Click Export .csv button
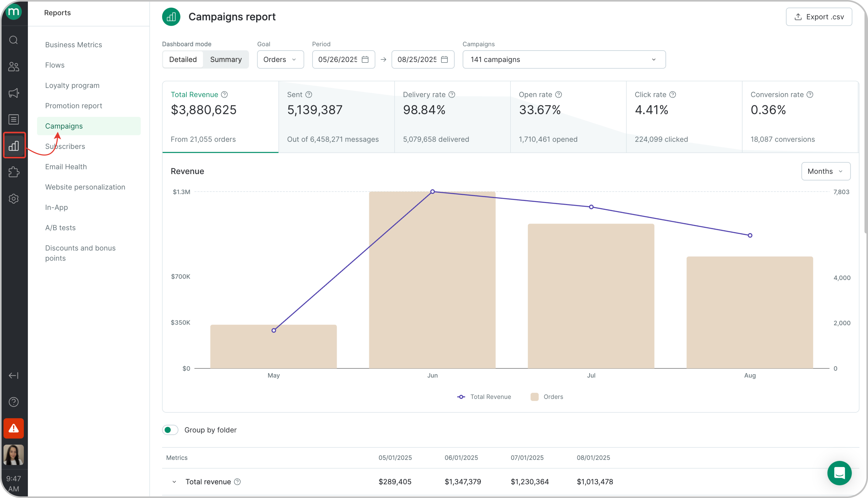This screenshot has height=498, width=868. tap(819, 17)
